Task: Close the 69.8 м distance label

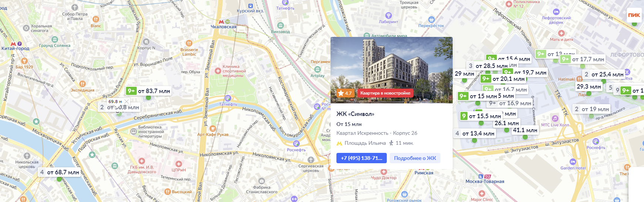Action: [x=127, y=102]
